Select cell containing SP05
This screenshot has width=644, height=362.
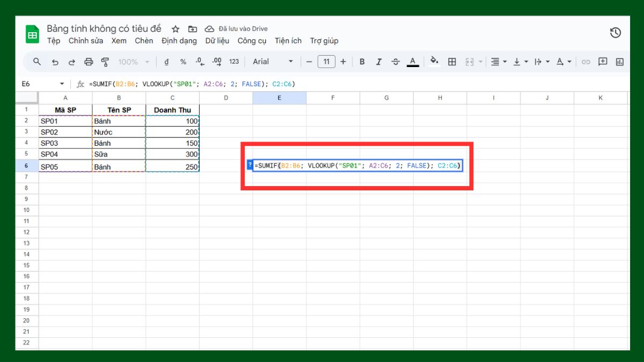click(65, 166)
